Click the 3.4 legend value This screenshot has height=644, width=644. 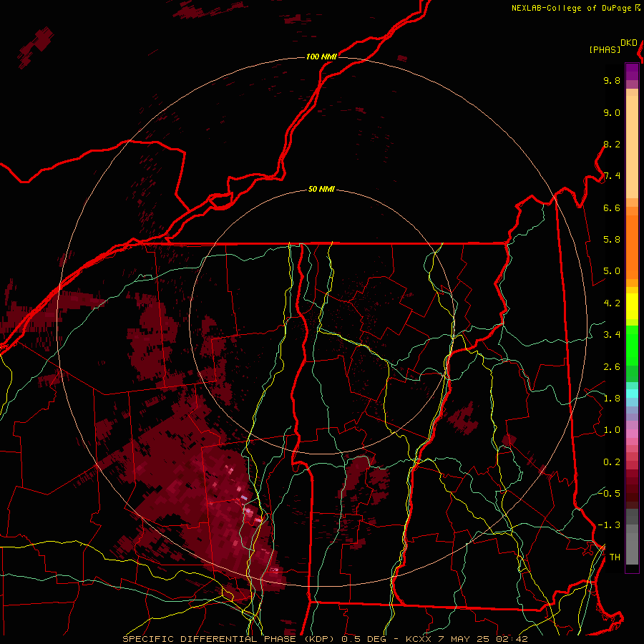[x=612, y=335]
